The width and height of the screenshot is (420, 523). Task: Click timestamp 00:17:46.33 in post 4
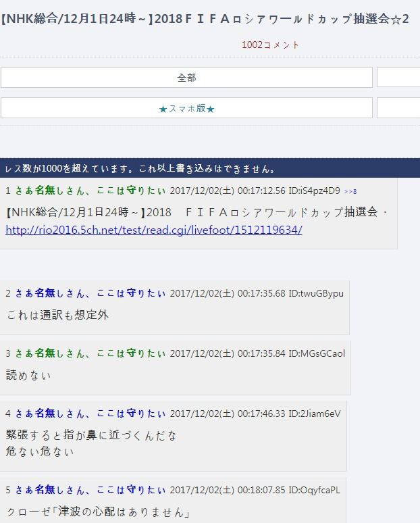(x=261, y=414)
